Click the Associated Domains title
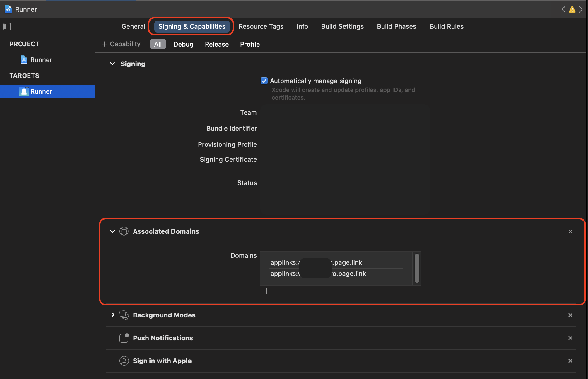The width and height of the screenshot is (588, 379). point(166,231)
